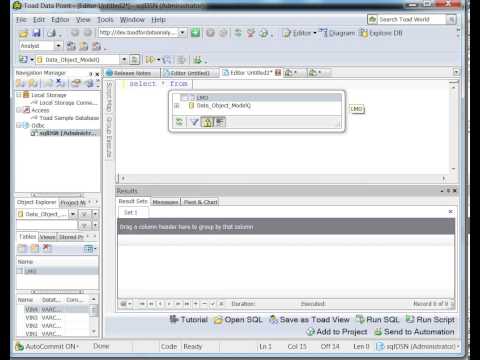Switch to the Views tab in Object Explorer

[x=48, y=237]
